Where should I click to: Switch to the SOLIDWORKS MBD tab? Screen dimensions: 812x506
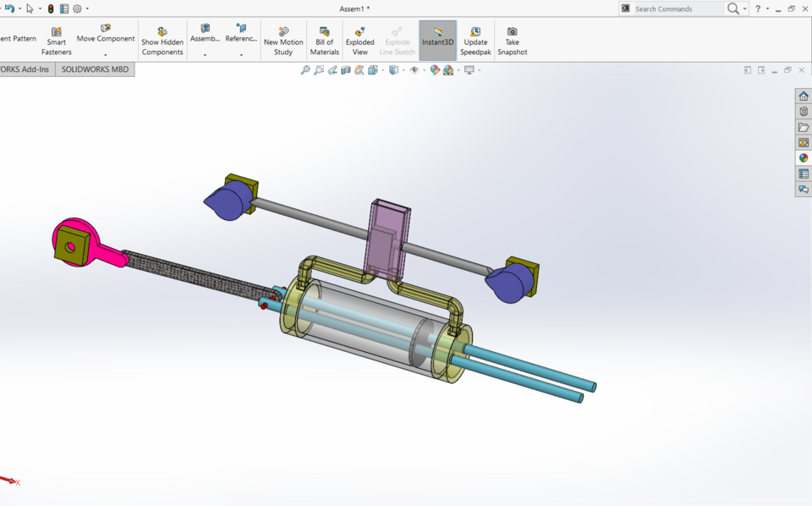pos(94,69)
